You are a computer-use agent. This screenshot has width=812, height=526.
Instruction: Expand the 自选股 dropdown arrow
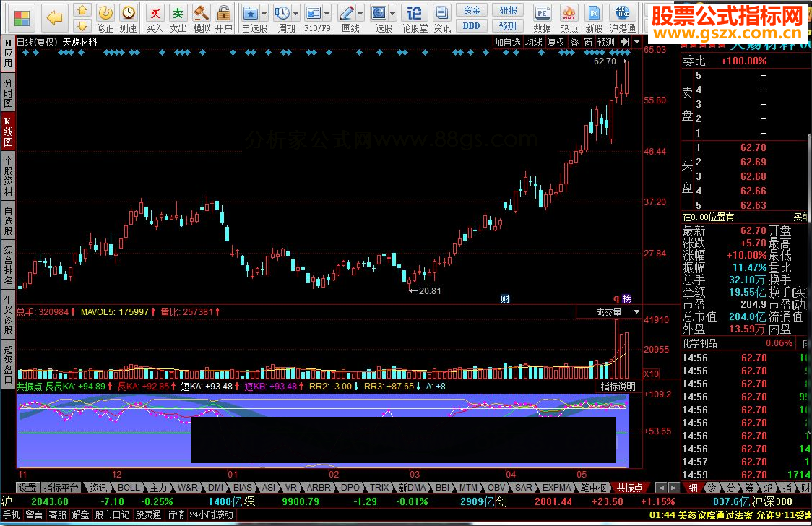coord(264,14)
